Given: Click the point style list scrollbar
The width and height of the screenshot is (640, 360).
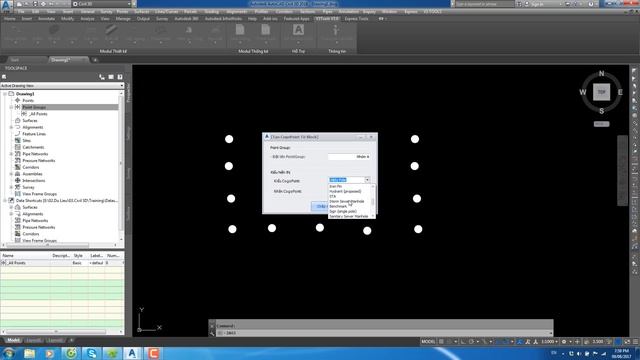Looking at the screenshot, I should 373,201.
